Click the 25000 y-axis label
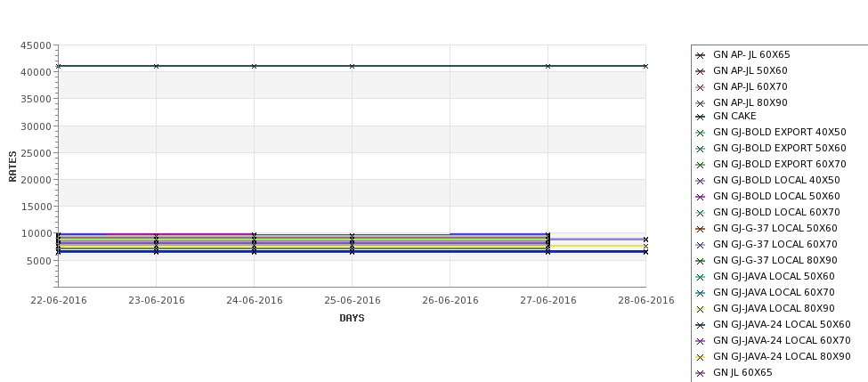The height and width of the screenshot is (382, 868). (36, 153)
